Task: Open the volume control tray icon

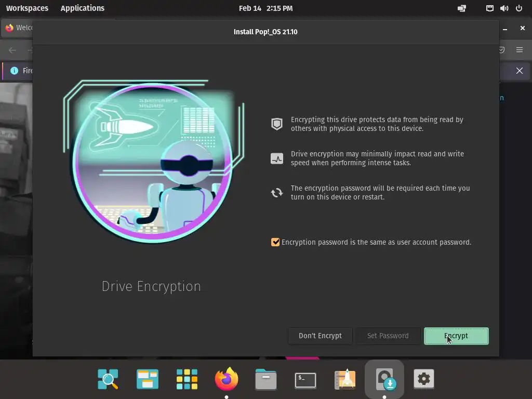Action: click(504, 8)
